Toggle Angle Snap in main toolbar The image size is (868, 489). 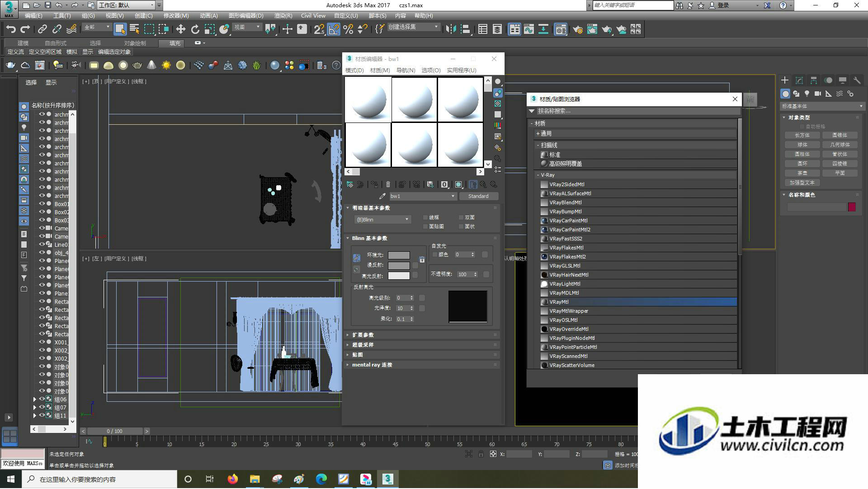pos(334,29)
